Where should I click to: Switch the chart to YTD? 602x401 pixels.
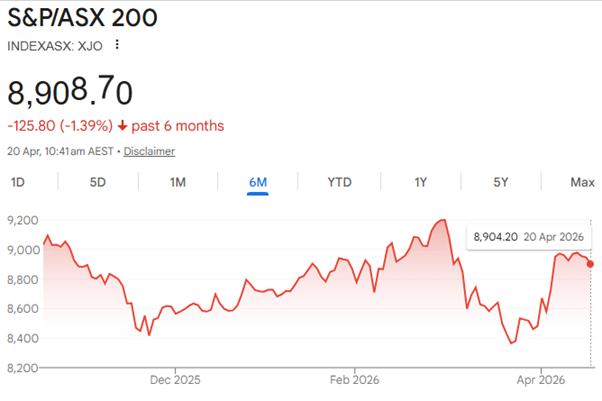339,182
